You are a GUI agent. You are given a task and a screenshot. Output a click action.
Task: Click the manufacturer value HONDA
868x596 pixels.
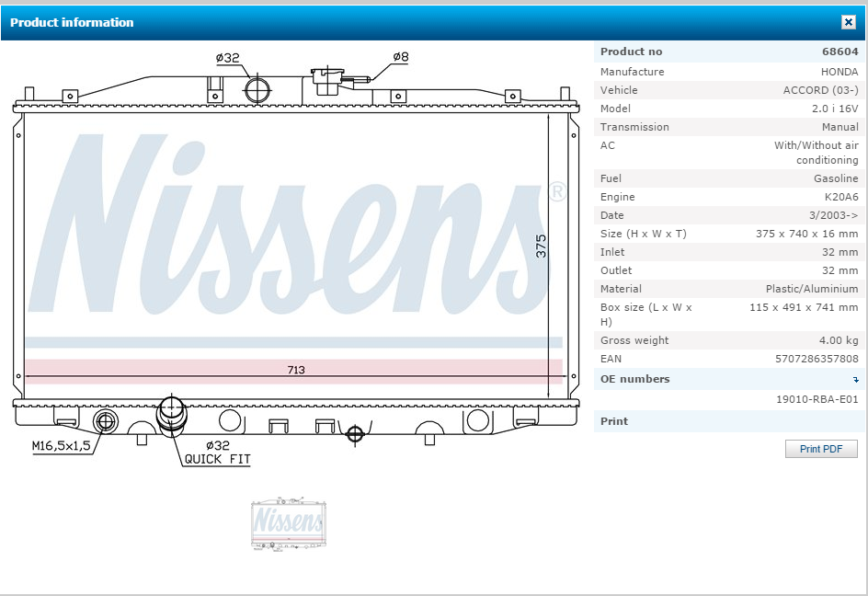(839, 72)
